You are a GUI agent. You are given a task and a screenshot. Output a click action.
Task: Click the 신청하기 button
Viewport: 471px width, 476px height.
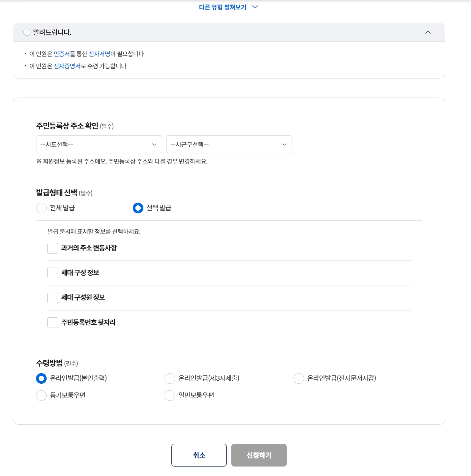click(259, 455)
